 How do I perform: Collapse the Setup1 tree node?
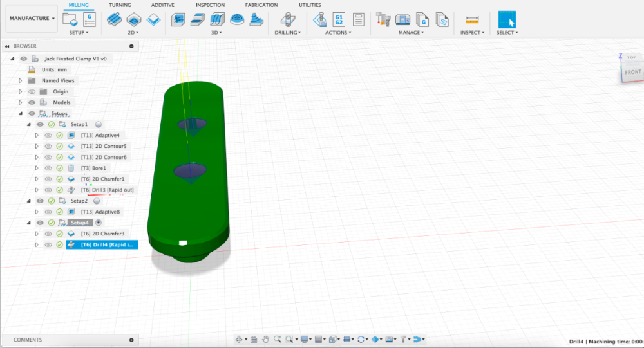[x=29, y=124]
